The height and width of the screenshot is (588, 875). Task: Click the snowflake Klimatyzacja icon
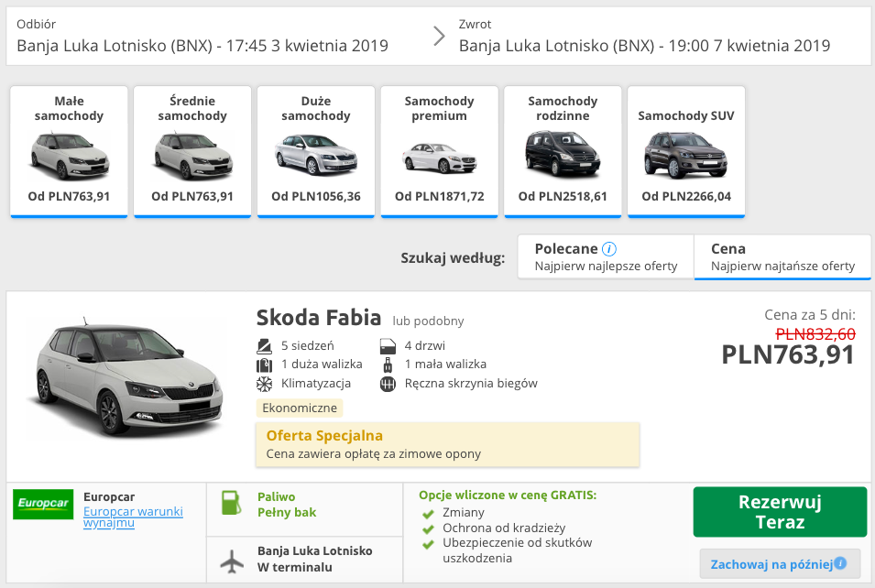click(264, 384)
